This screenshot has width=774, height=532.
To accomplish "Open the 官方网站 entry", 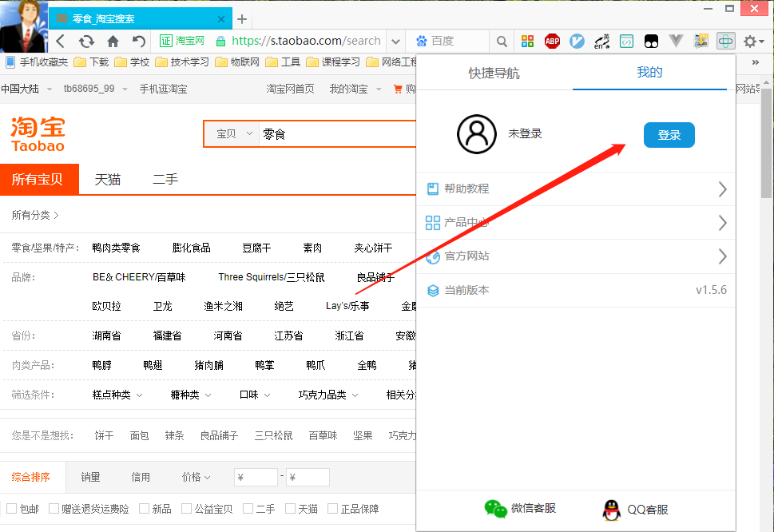I will [x=576, y=256].
